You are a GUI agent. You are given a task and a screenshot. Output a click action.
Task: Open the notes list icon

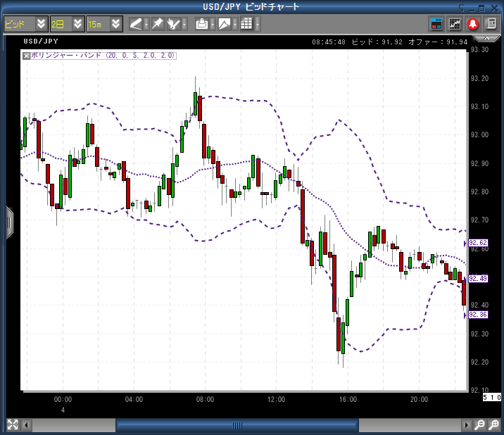pos(491,23)
